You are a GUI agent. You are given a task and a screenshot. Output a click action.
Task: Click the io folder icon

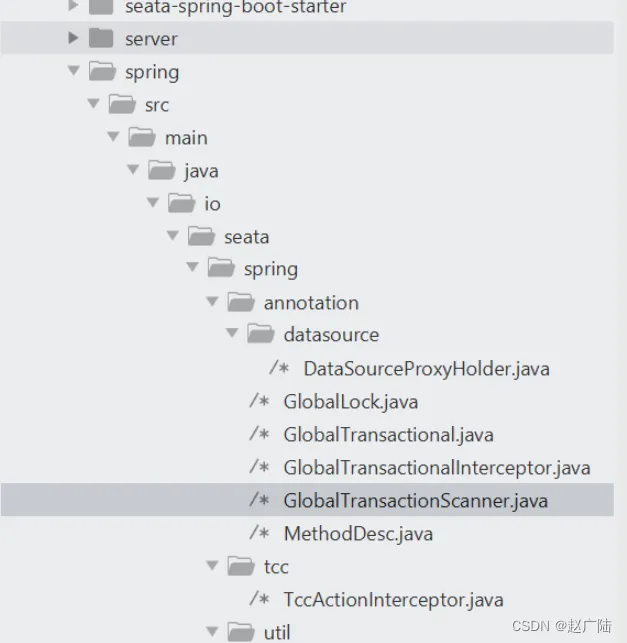[181, 203]
